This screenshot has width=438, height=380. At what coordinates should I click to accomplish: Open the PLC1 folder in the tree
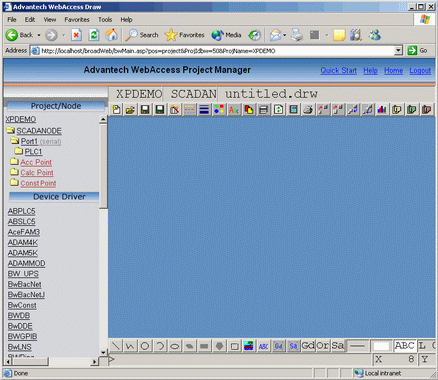pyautogui.click(x=33, y=152)
